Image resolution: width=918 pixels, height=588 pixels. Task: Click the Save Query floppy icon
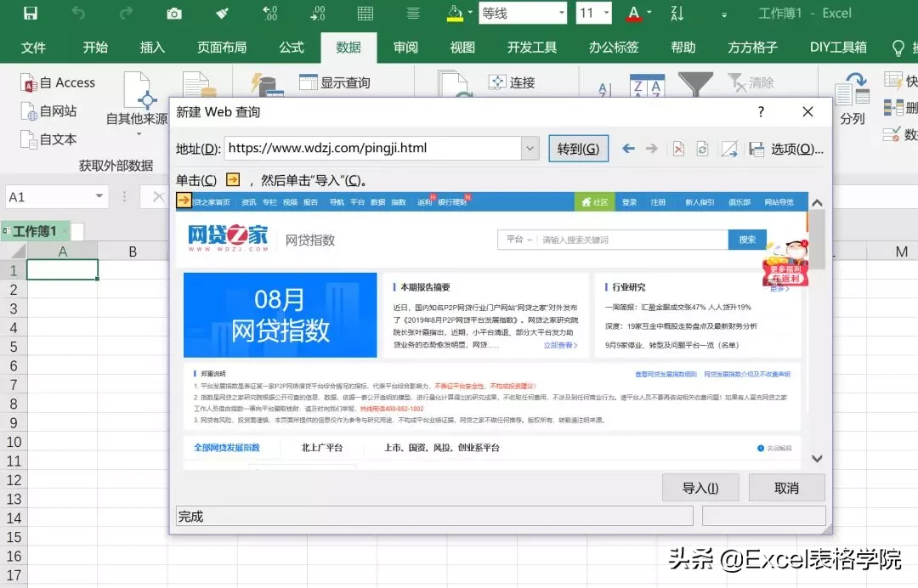tap(756, 150)
